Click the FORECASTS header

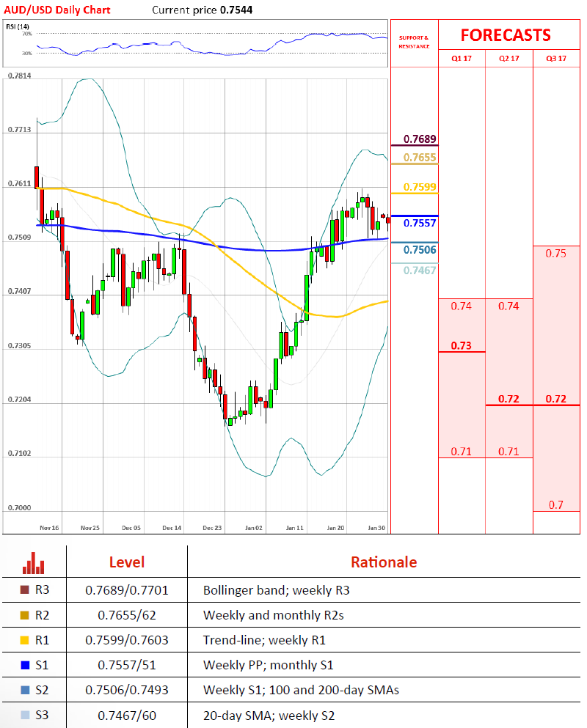click(x=506, y=35)
